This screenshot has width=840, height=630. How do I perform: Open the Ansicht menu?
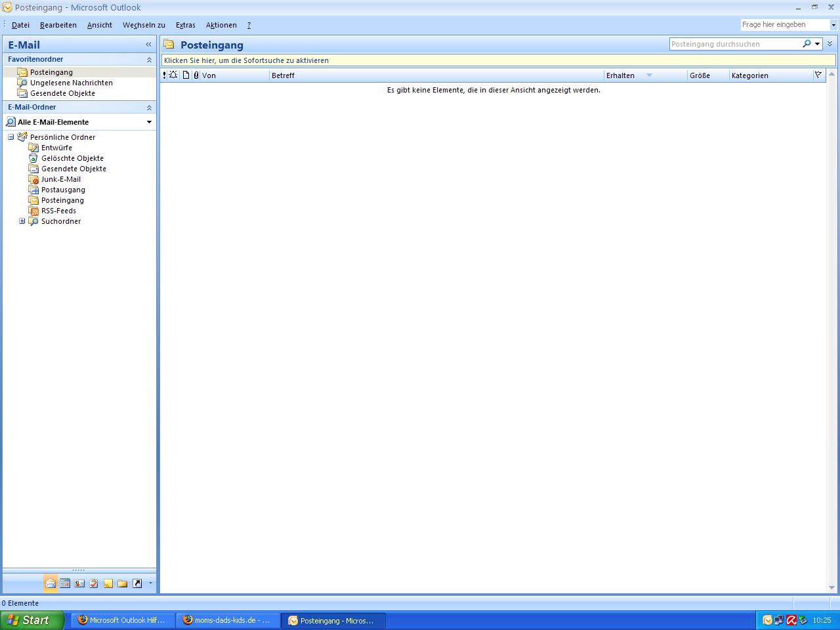[100, 25]
